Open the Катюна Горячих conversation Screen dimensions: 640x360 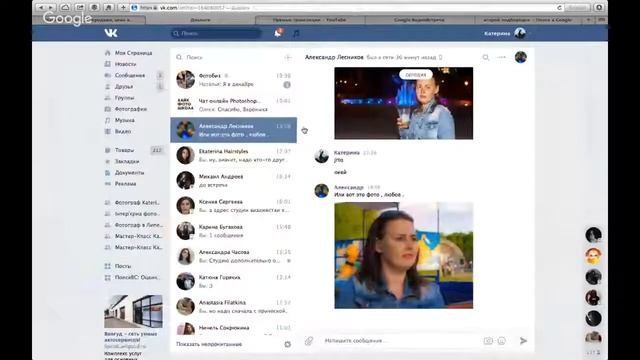233,281
